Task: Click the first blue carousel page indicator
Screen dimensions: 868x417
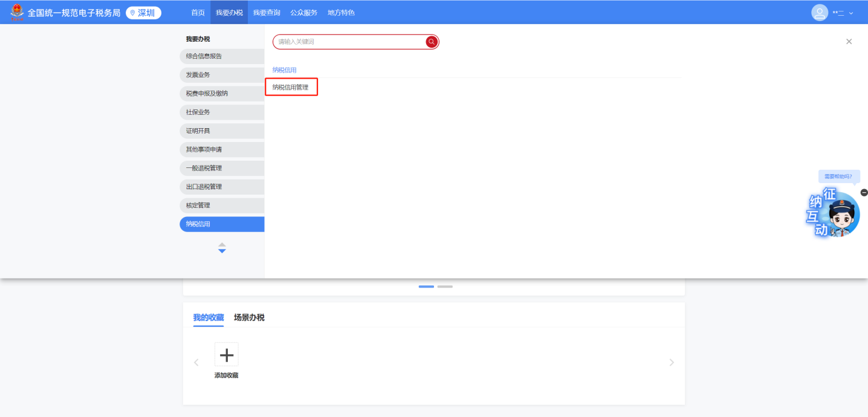Action: pyautogui.click(x=426, y=286)
